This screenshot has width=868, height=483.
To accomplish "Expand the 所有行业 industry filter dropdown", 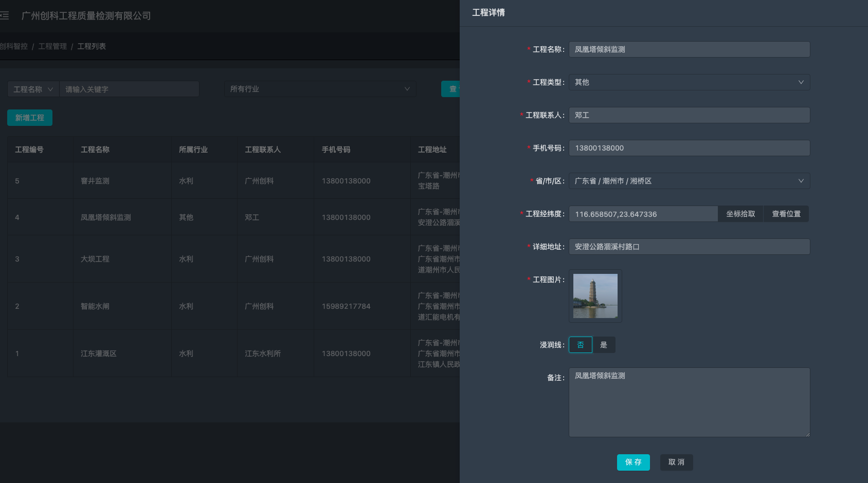I will coord(320,88).
